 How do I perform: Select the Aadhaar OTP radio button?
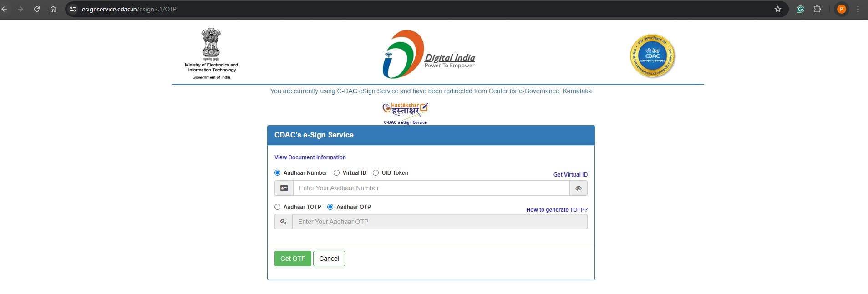click(330, 207)
